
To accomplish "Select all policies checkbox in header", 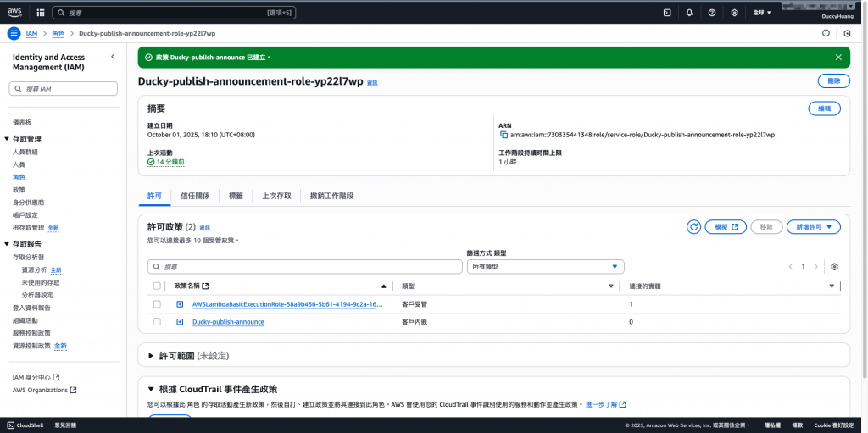I will 157,286.
